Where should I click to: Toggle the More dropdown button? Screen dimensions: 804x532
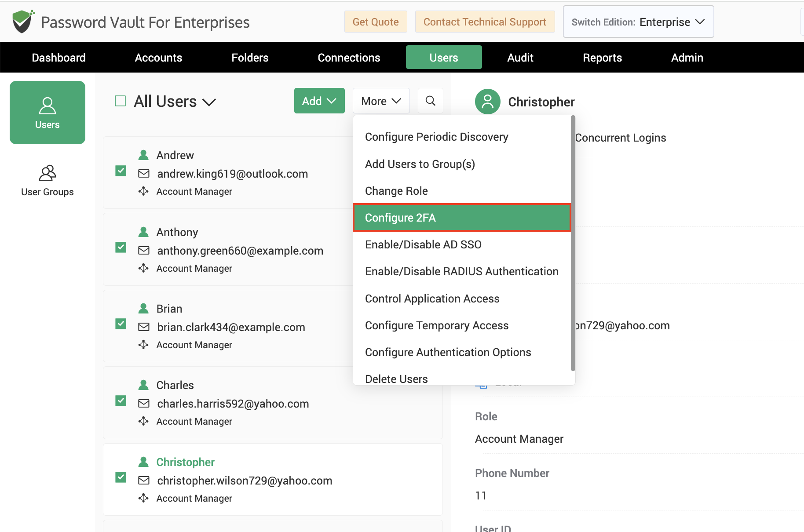point(381,101)
